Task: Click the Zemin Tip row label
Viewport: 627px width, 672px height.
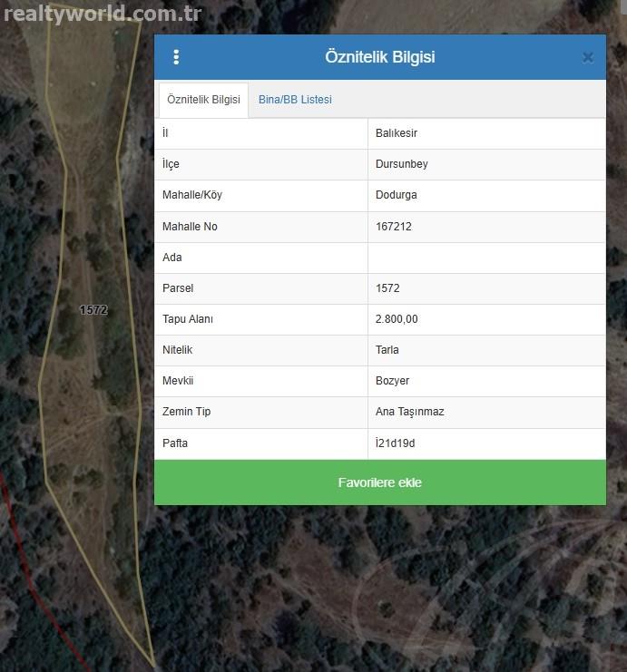Action: pyautogui.click(x=186, y=412)
